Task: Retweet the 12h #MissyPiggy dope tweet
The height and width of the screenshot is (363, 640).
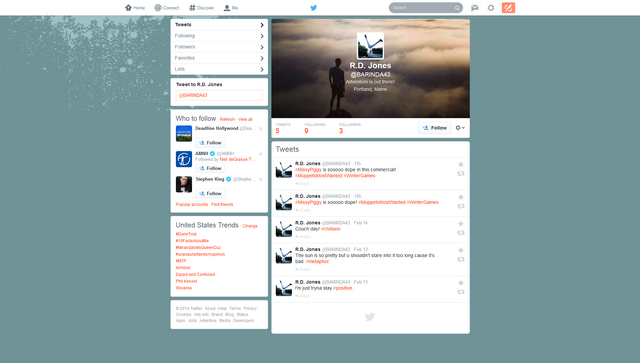Action: point(461,206)
